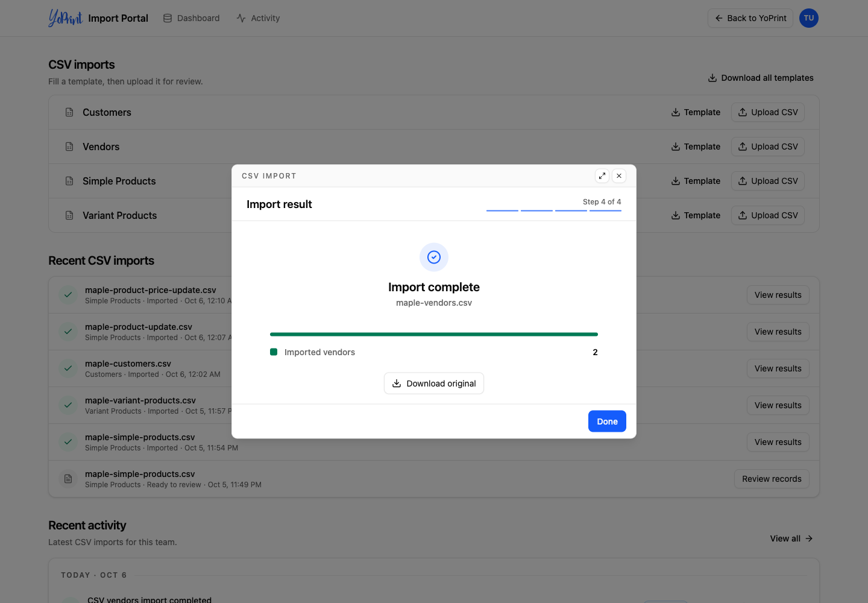Close the CSV import dialog
868x603 pixels.
[619, 175]
